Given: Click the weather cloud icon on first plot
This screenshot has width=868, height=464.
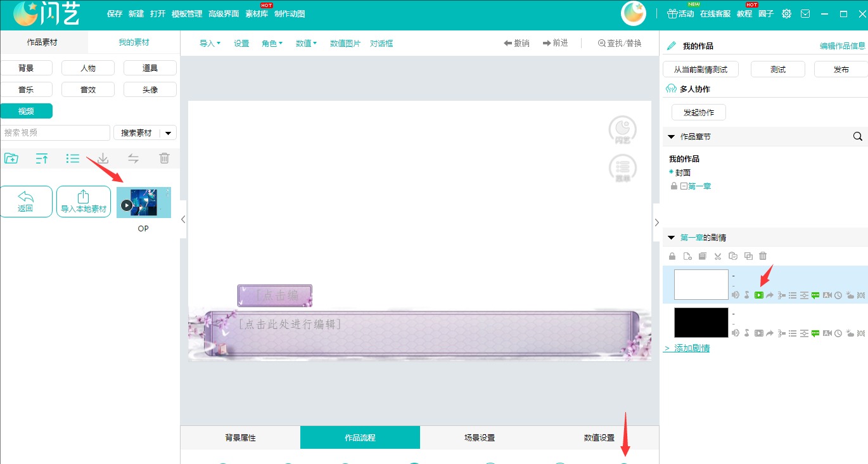Looking at the screenshot, I should (849, 295).
